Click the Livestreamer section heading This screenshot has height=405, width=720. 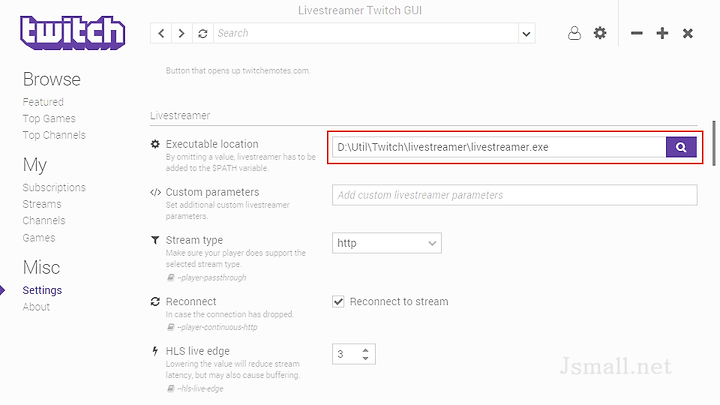tap(180, 115)
